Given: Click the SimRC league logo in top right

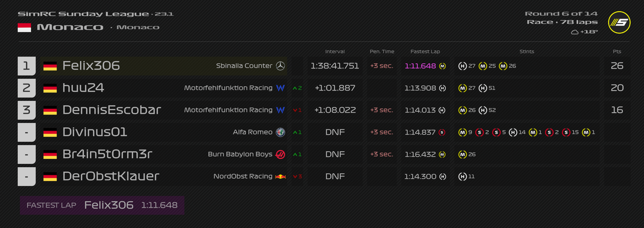Looking at the screenshot, I should [619, 22].
